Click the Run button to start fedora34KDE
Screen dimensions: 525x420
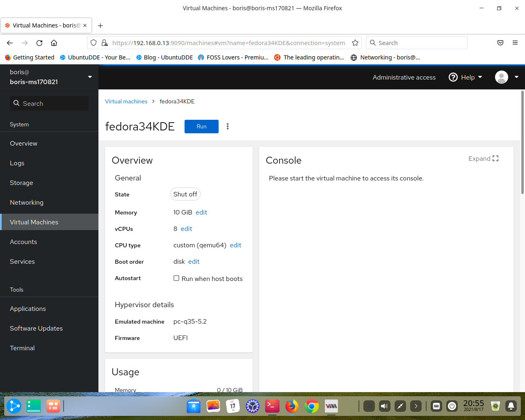[x=201, y=126]
